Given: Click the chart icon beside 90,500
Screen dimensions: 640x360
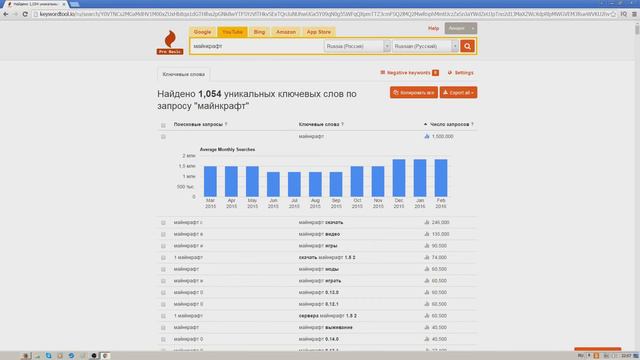Looking at the screenshot, I should pos(427,246).
